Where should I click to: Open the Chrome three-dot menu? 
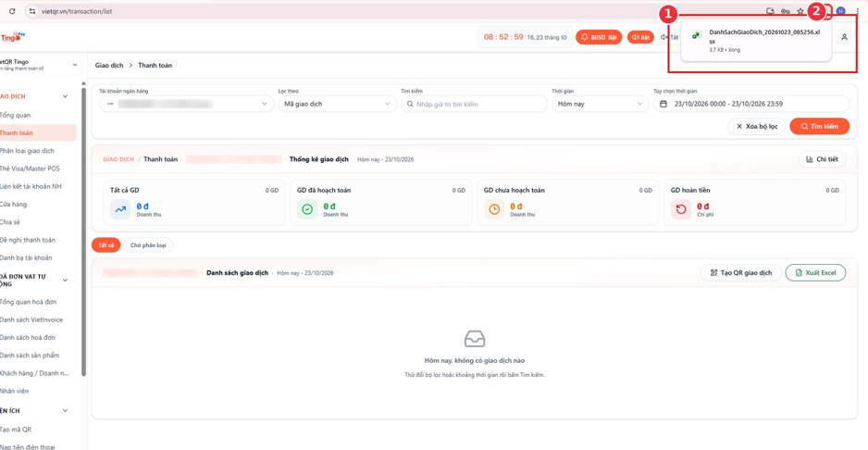click(x=857, y=10)
